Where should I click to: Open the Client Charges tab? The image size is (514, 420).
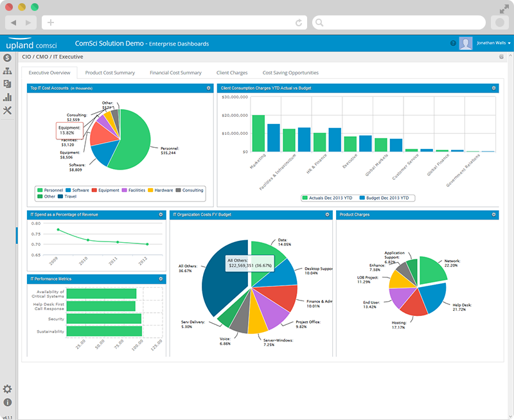point(231,73)
